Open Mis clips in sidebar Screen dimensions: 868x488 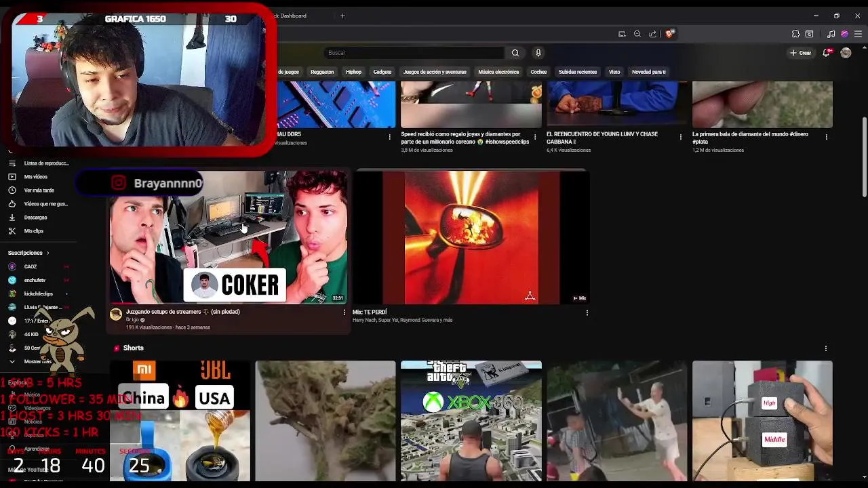coord(34,231)
